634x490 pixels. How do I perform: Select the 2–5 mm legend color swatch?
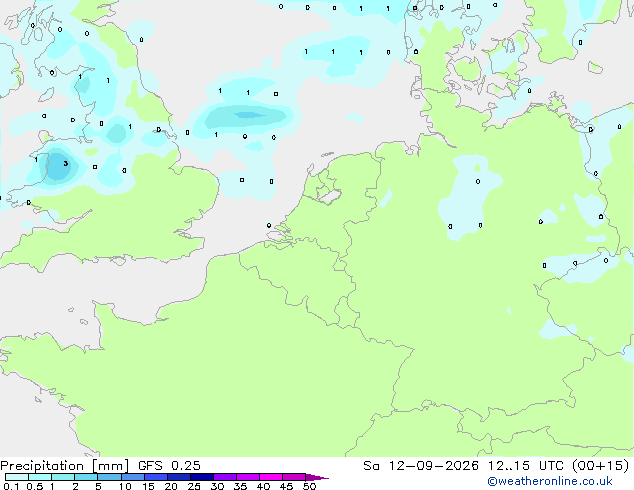(86, 477)
